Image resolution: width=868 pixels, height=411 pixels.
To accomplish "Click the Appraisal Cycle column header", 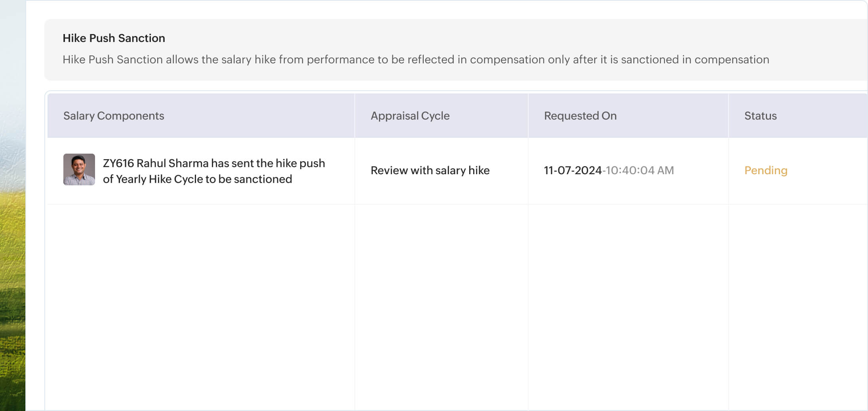I will tap(410, 116).
